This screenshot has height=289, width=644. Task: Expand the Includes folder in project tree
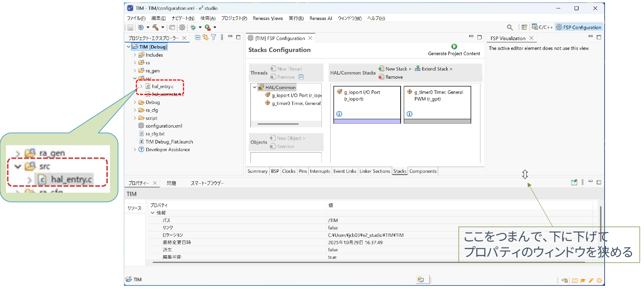pyautogui.click(x=135, y=55)
